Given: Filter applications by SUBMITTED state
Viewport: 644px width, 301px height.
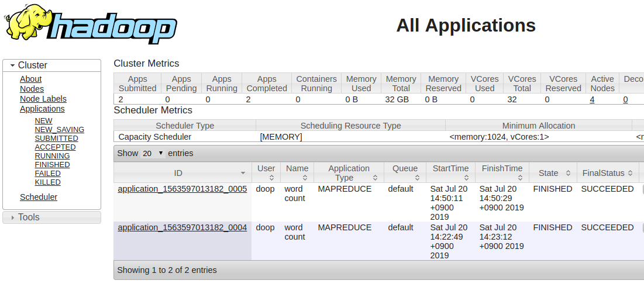Looking at the screenshot, I should point(56,139).
